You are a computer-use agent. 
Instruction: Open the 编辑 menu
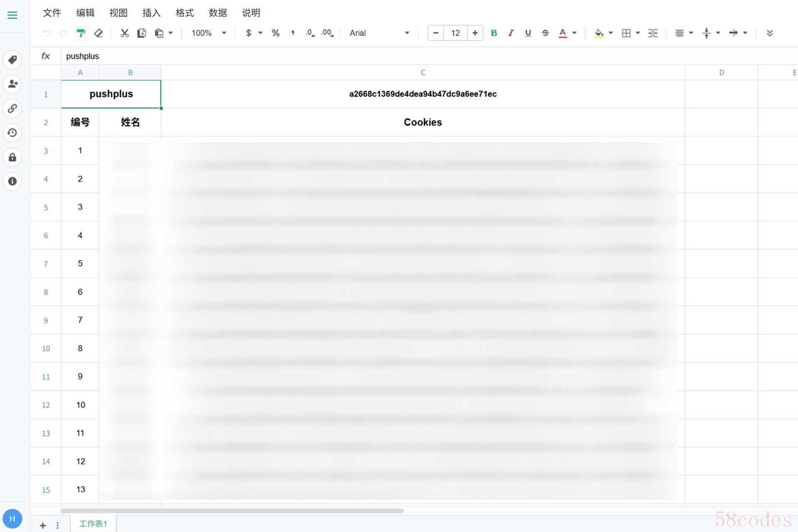[x=85, y=13]
